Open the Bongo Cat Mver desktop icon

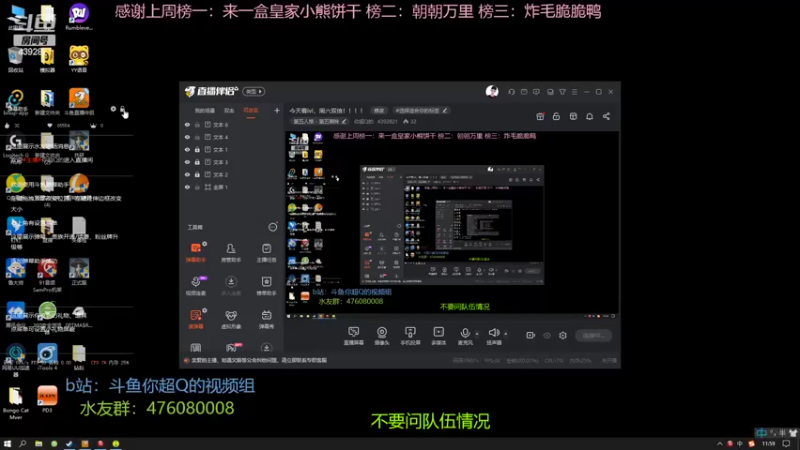point(16,403)
